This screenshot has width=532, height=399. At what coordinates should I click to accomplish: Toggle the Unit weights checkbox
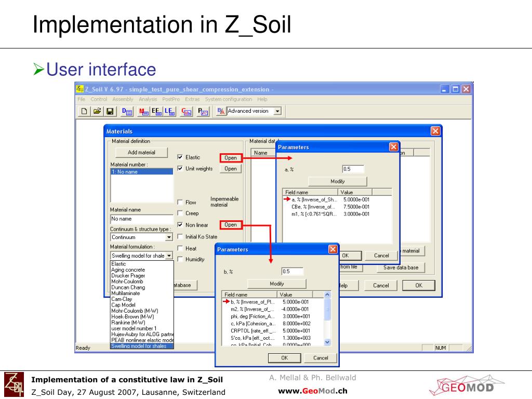coord(180,168)
